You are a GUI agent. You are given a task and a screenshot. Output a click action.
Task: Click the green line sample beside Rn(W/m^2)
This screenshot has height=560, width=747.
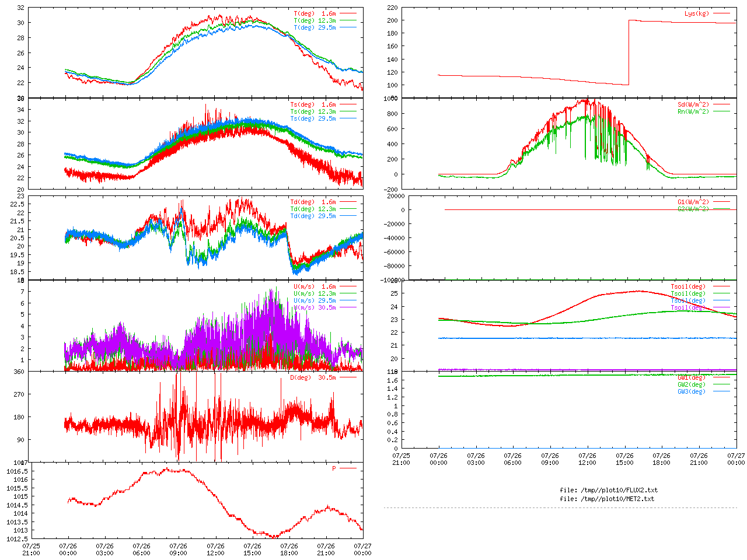tap(721, 111)
